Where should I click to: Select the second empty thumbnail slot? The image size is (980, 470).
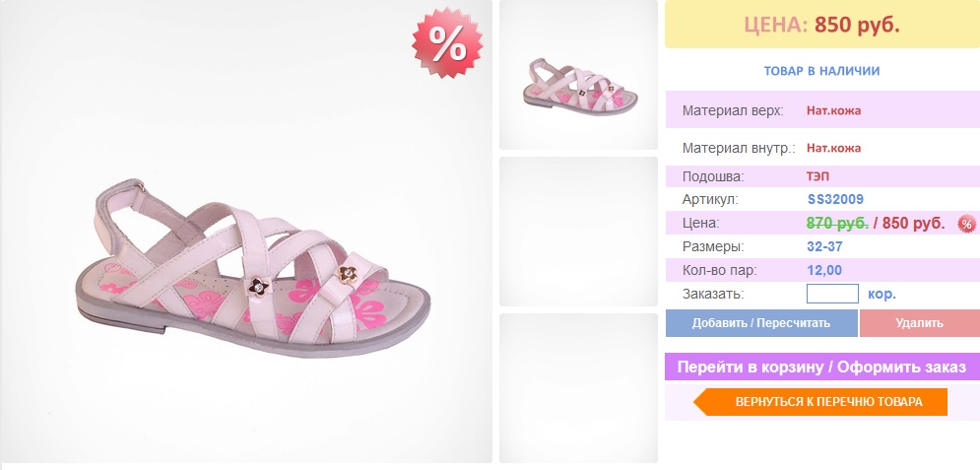coord(578,232)
